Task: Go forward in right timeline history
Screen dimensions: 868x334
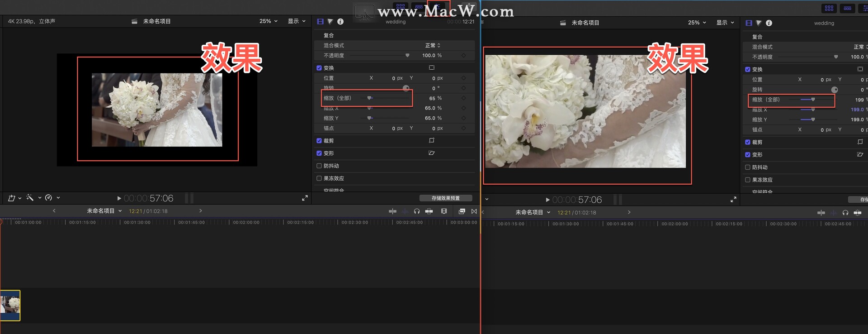Action: [629, 212]
